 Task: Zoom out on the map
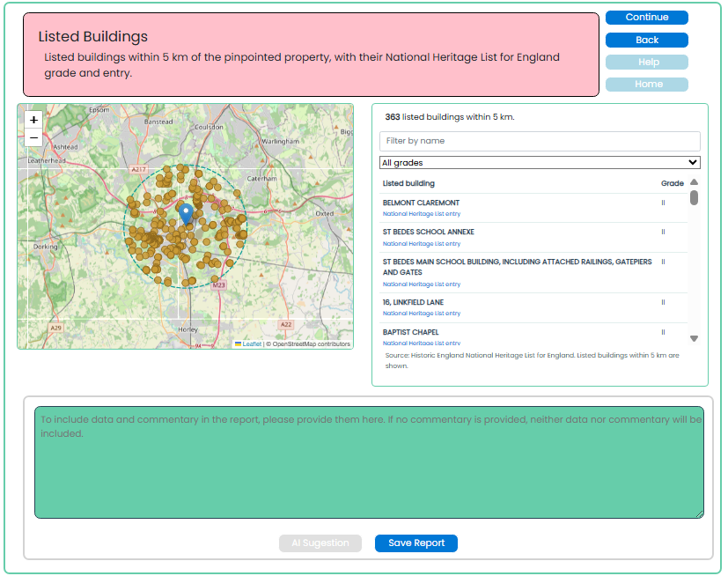(x=33, y=138)
